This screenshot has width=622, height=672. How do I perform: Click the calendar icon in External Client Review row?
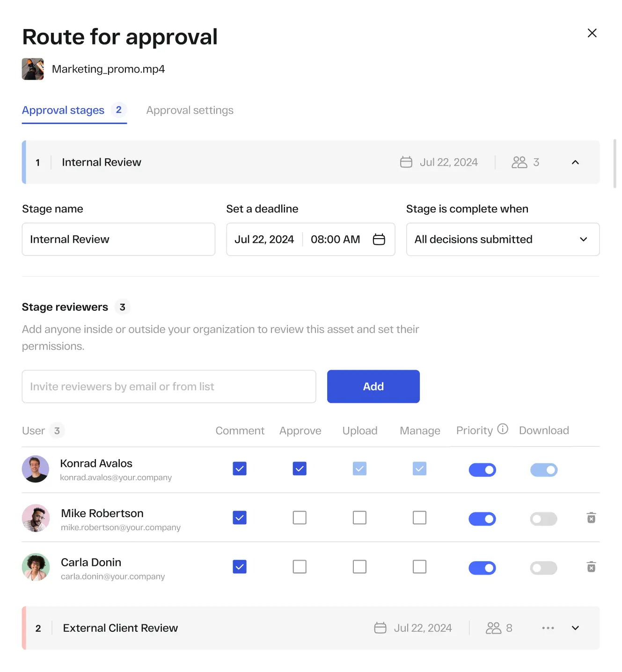(x=380, y=628)
